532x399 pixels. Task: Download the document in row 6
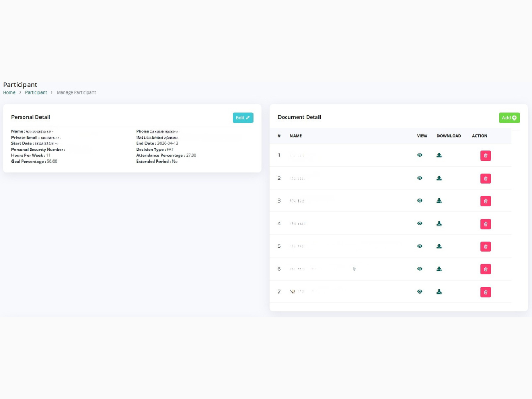point(439,269)
